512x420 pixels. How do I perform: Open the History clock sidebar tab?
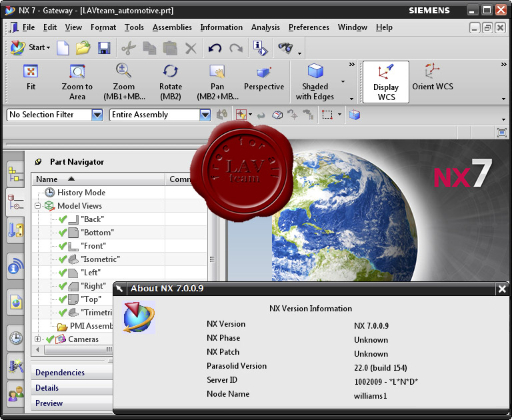pos(16,338)
